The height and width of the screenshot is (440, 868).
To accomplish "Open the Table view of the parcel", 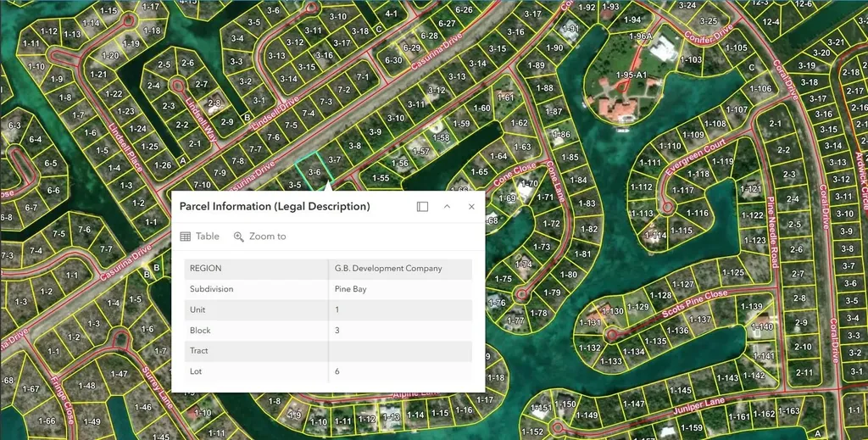I will pyautogui.click(x=200, y=237).
